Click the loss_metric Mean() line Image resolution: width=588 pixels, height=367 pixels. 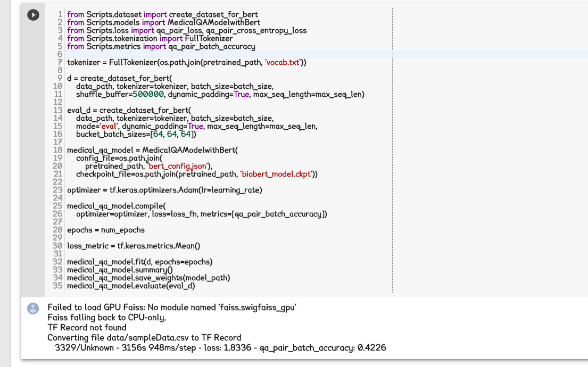click(134, 246)
